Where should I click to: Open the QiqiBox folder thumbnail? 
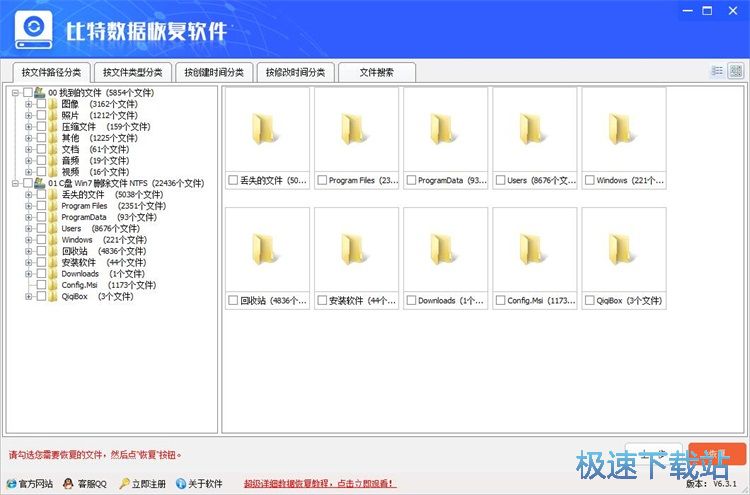(x=624, y=250)
